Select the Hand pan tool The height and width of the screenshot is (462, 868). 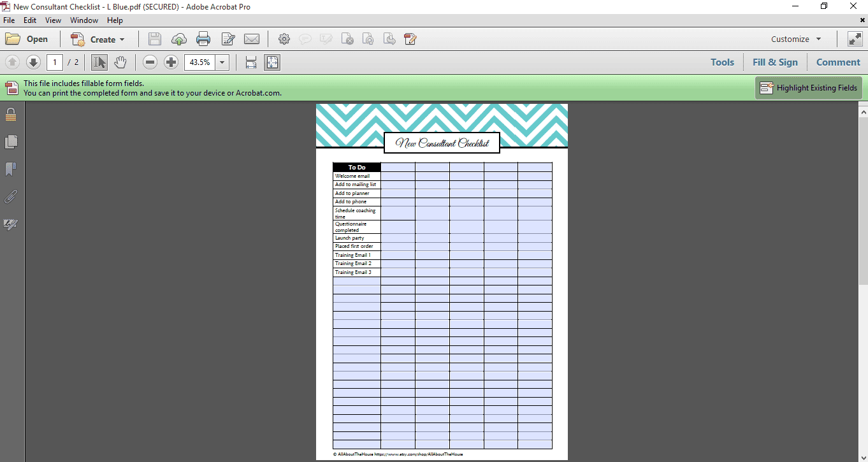[x=120, y=62]
